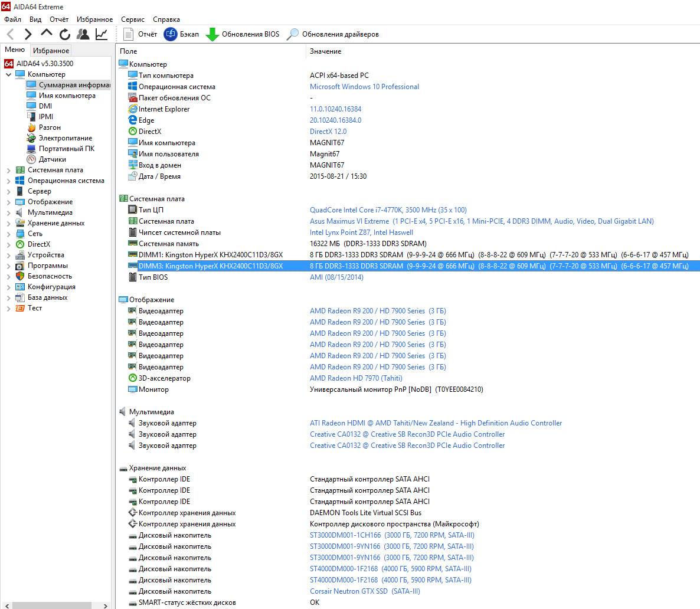Select Разгон flame icon item

point(31,127)
